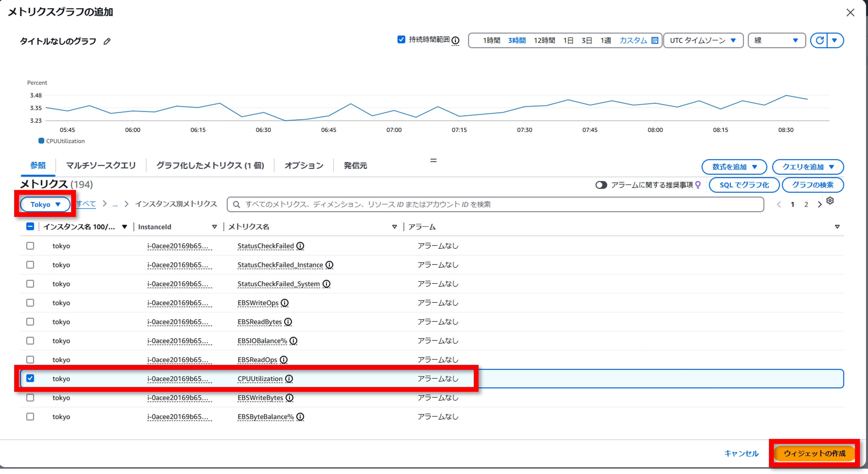Check the StatusCheckFailed_System row checkbox
The width and height of the screenshot is (868, 474).
[30, 284]
